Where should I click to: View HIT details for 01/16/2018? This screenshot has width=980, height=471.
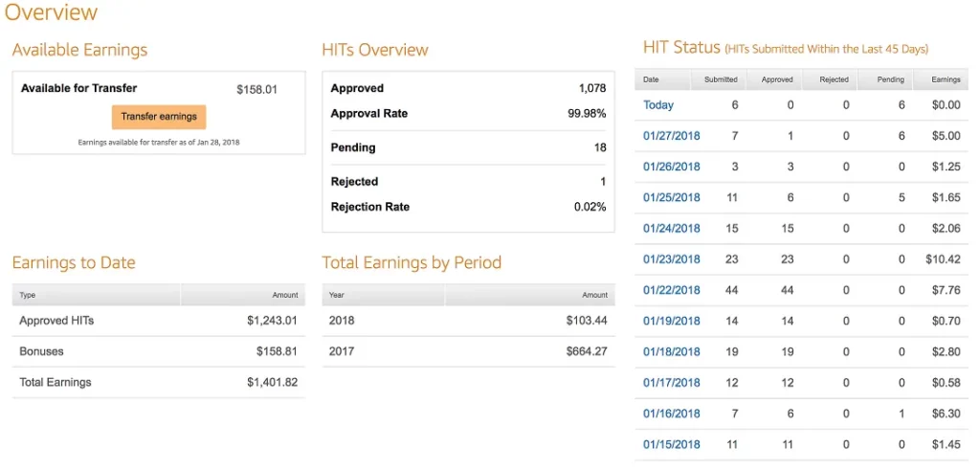pyautogui.click(x=671, y=414)
